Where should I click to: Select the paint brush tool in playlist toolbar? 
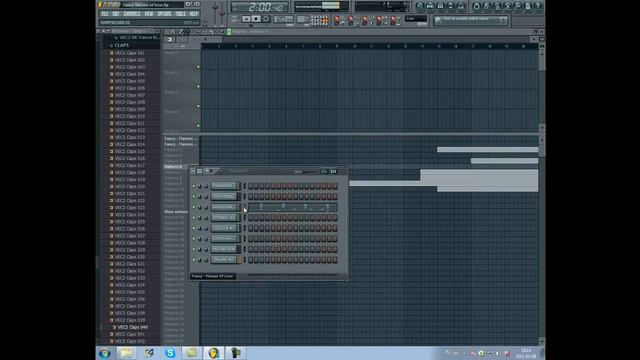[187, 31]
